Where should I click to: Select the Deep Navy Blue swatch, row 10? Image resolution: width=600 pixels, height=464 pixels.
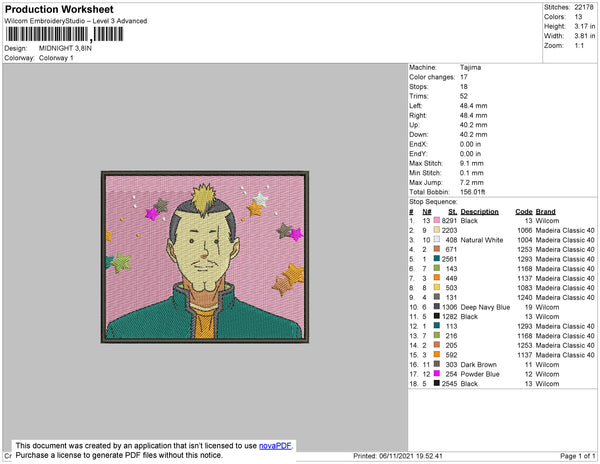pyautogui.click(x=437, y=306)
